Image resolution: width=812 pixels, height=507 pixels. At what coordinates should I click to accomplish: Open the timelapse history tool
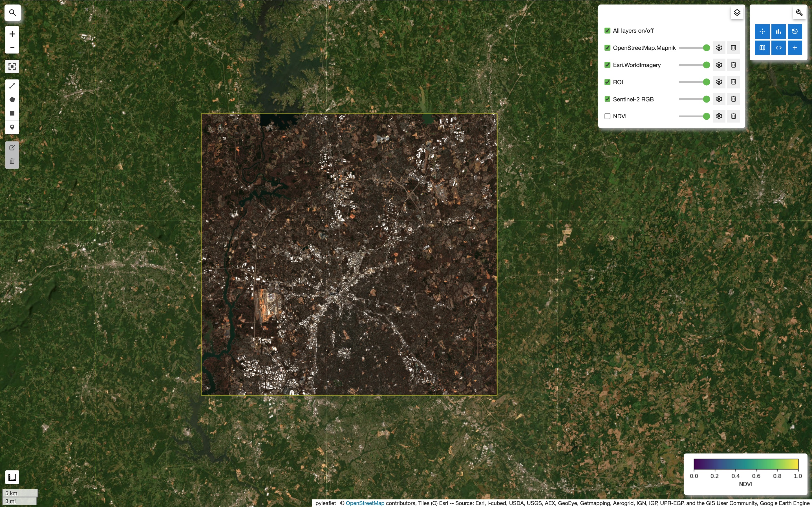794,32
